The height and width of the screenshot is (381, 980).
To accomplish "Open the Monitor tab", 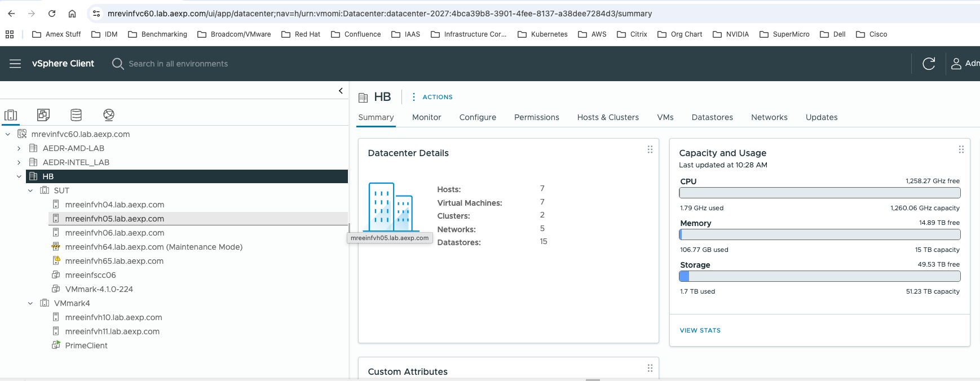I will pos(426,117).
